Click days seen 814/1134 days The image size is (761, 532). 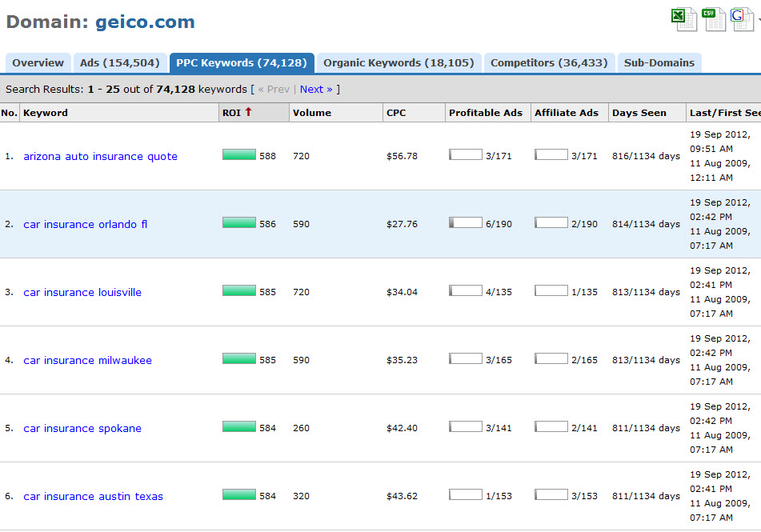tap(646, 224)
